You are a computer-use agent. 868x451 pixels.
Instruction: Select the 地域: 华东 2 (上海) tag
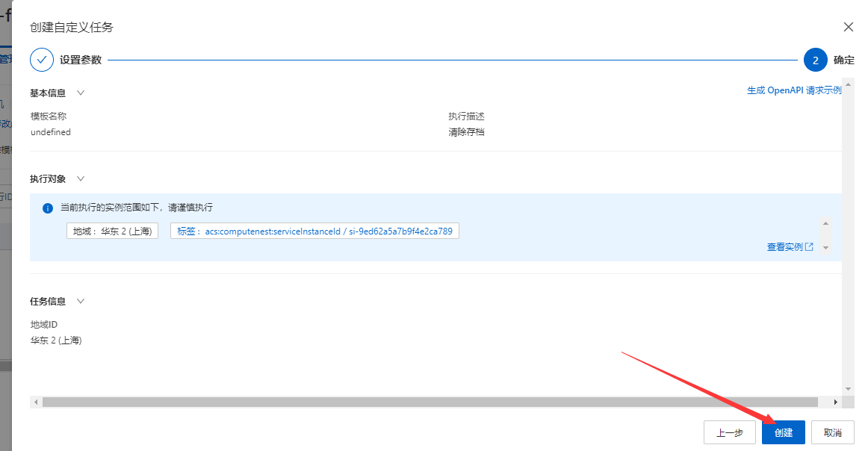(x=112, y=231)
